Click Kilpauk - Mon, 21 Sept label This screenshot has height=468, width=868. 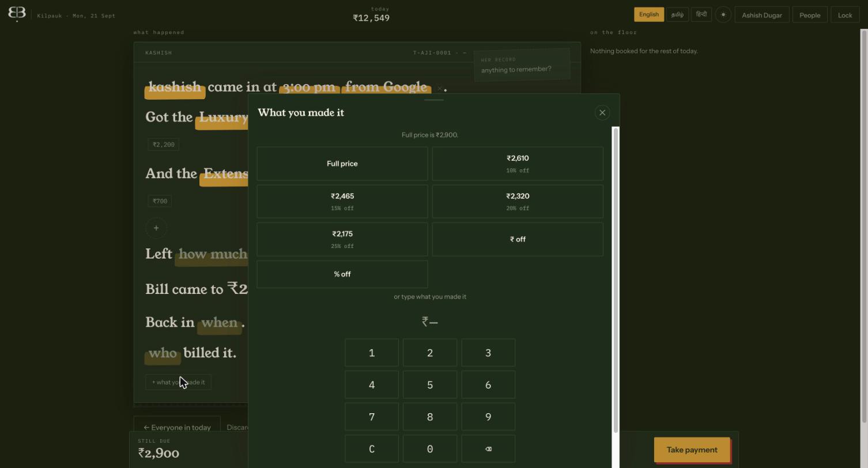[76, 16]
